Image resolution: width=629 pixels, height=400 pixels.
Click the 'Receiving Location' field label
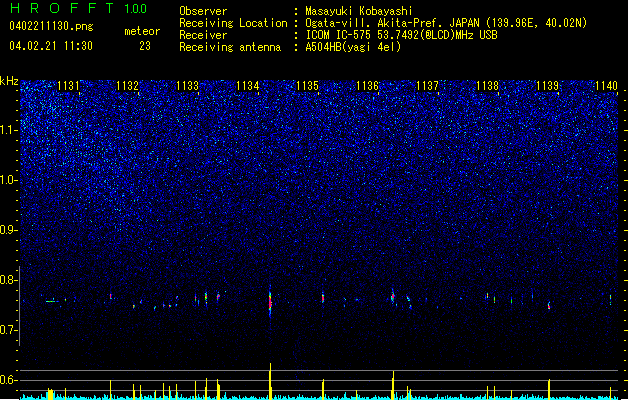point(233,23)
